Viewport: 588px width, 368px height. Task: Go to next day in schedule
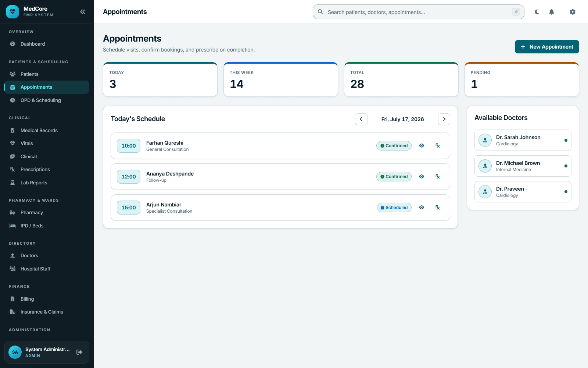[x=444, y=119]
